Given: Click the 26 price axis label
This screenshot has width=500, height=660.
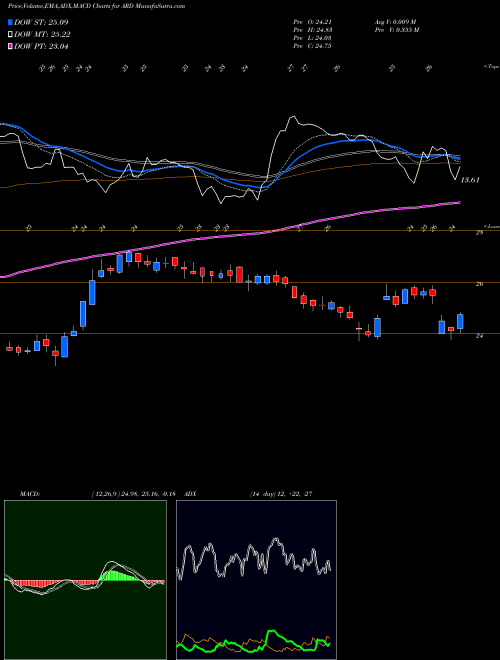Looking at the screenshot, I should [x=479, y=284].
